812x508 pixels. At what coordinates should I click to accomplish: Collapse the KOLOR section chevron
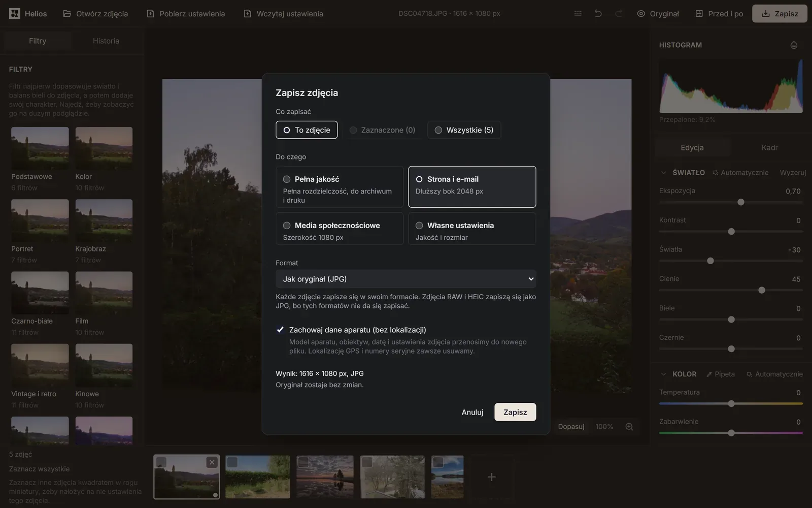[663, 374]
